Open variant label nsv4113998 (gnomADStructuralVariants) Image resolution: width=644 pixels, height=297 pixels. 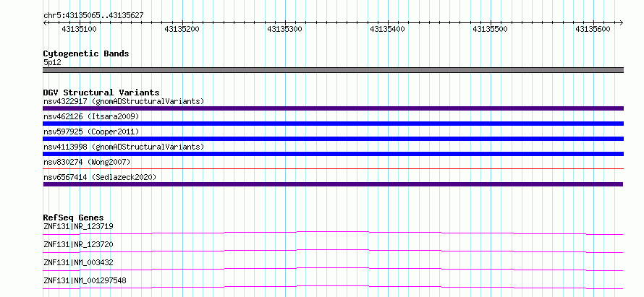click(124, 147)
